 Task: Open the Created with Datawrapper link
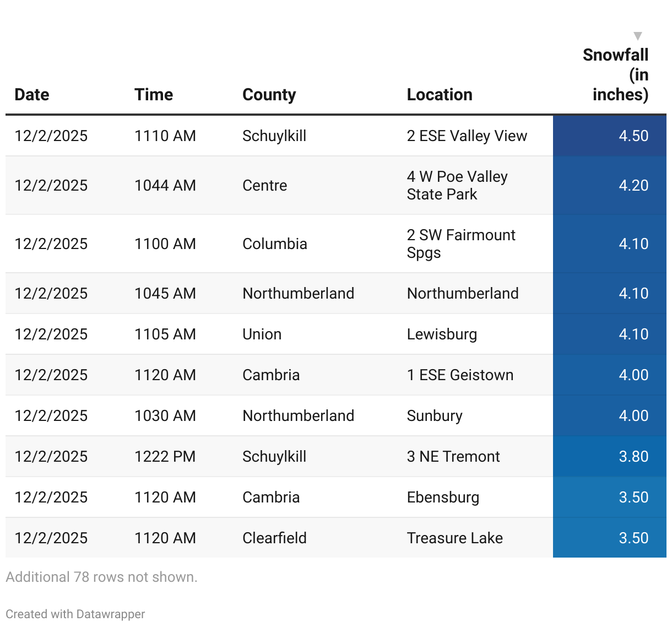point(75,614)
